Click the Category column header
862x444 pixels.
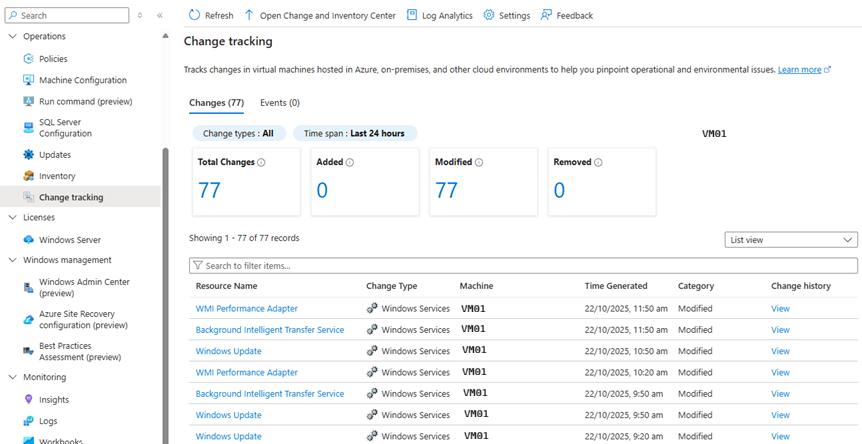pyautogui.click(x=696, y=286)
